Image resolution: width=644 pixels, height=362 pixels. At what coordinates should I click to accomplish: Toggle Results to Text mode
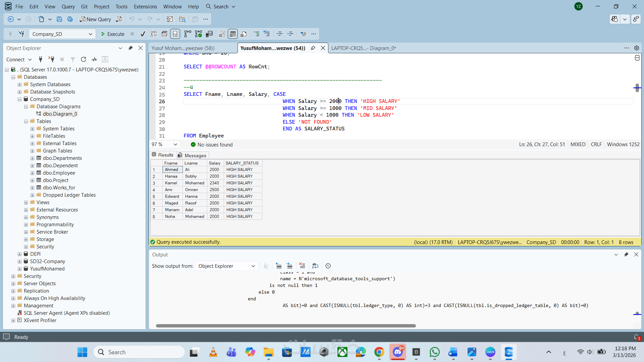(x=222, y=34)
